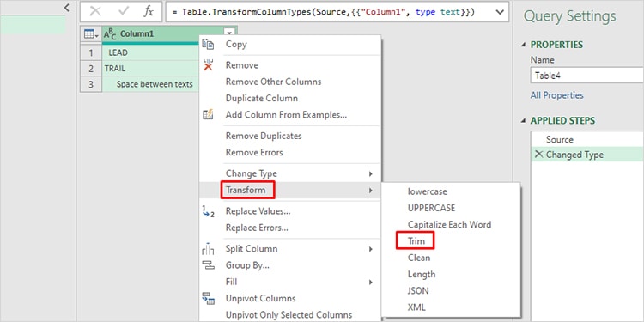Screen dimensions: 644x322
Task: Select Remove Duplicates
Action: pyautogui.click(x=264, y=136)
